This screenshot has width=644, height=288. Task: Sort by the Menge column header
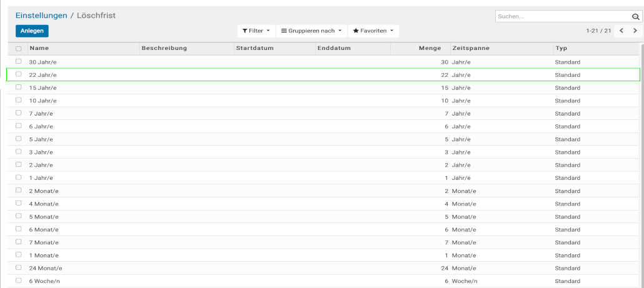[x=430, y=48]
